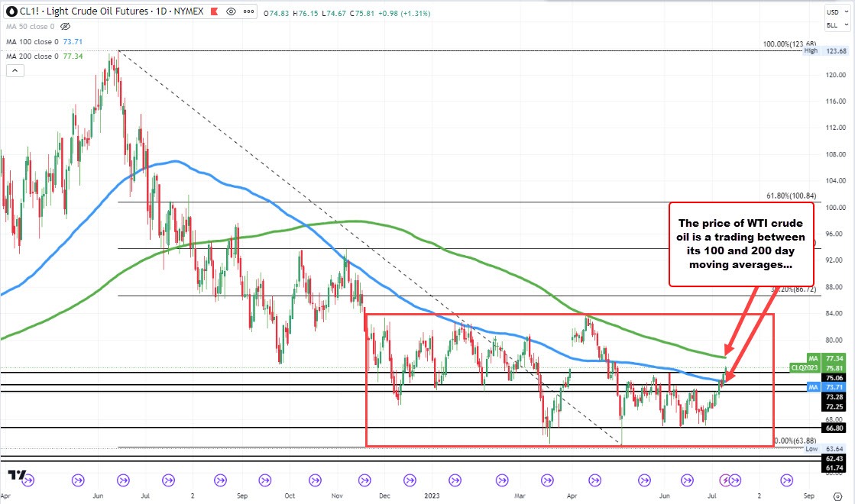
Task: Click the TradingView logo
Action: [x=16, y=475]
